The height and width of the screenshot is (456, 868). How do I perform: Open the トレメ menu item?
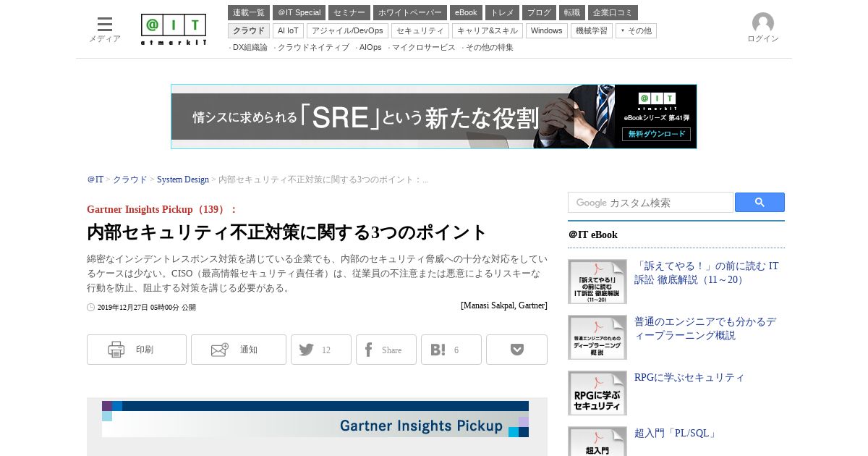point(502,12)
